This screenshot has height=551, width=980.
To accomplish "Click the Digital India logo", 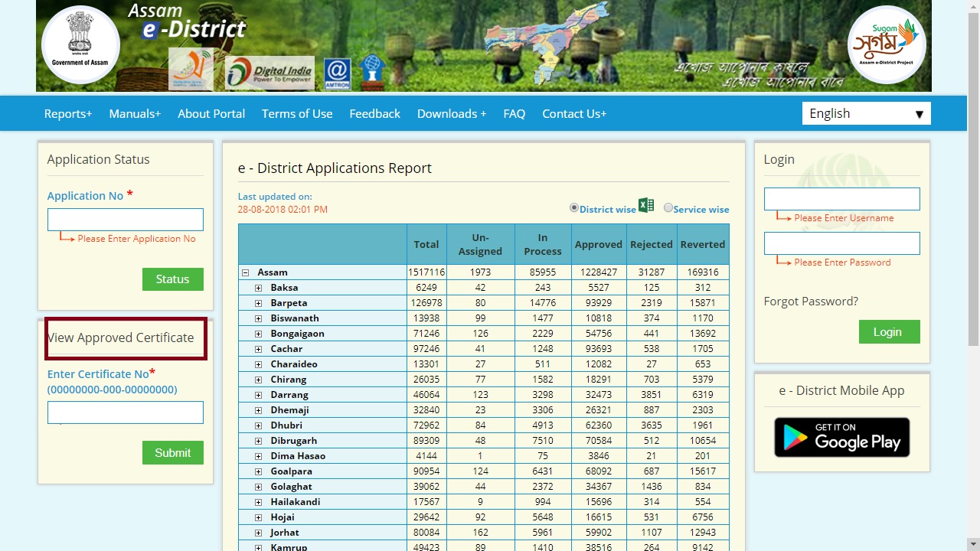I will [x=269, y=73].
